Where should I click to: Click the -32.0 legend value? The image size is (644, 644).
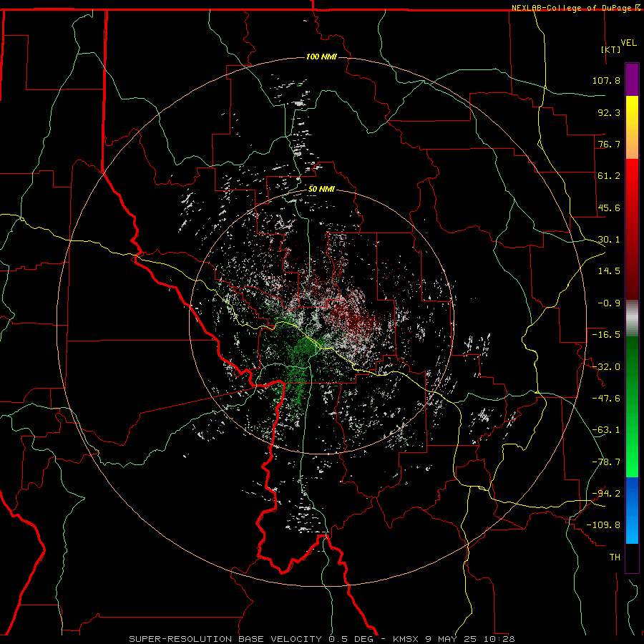606,367
